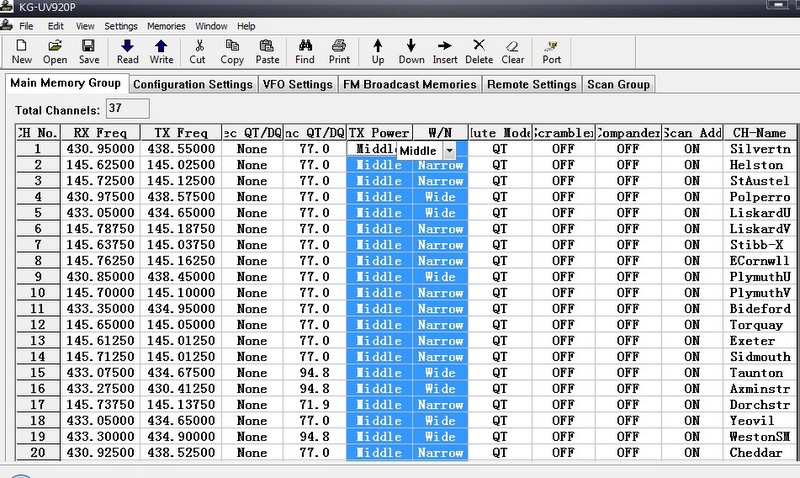Image resolution: width=800 pixels, height=478 pixels.
Task: Switch to the Configuration Settings tab
Action: click(x=193, y=85)
